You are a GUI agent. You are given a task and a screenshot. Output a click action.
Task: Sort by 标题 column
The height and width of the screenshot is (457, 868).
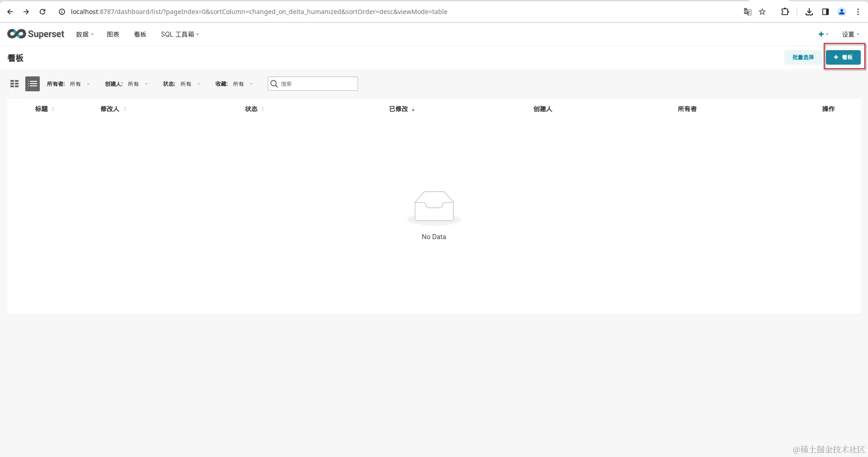tap(45, 109)
